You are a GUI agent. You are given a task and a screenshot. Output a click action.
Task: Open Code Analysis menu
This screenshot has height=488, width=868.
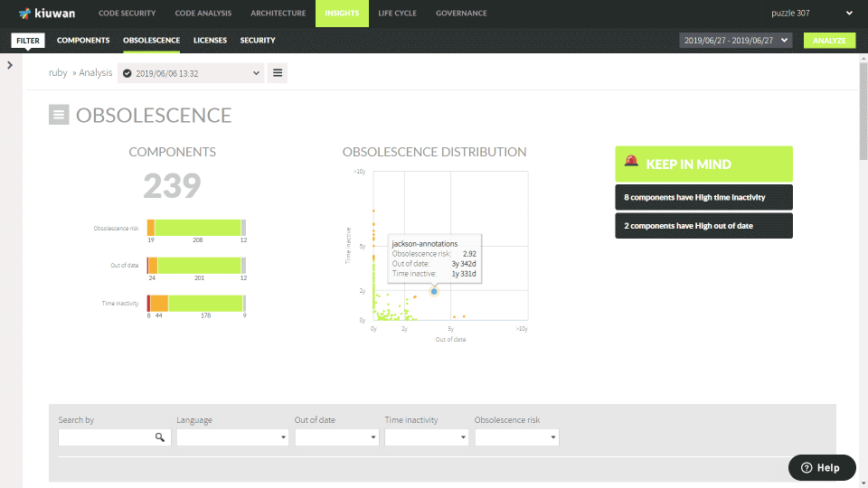coord(203,14)
